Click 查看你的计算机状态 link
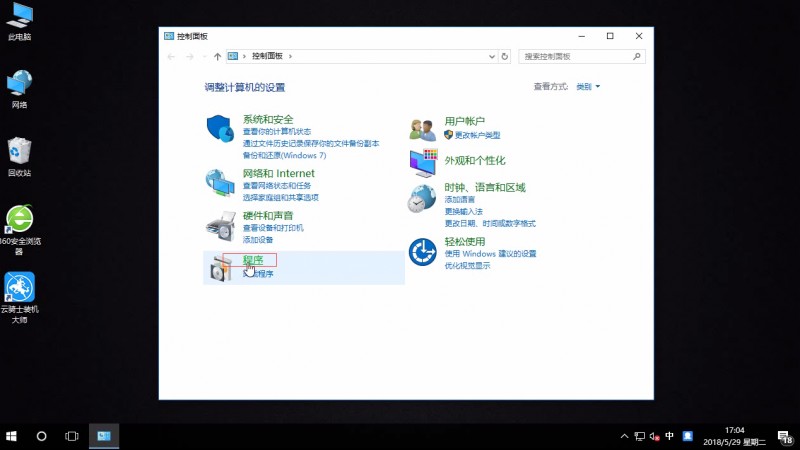The image size is (800, 450). click(x=277, y=132)
